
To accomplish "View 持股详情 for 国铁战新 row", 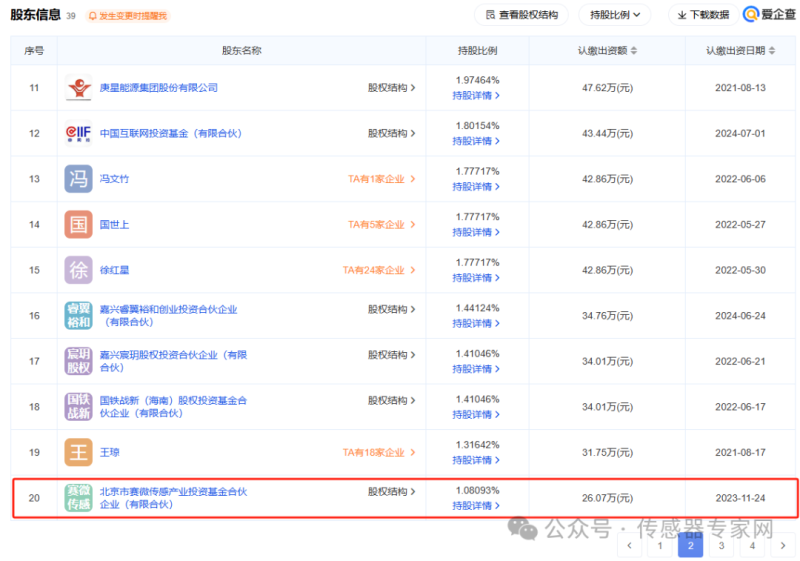I will tap(476, 414).
